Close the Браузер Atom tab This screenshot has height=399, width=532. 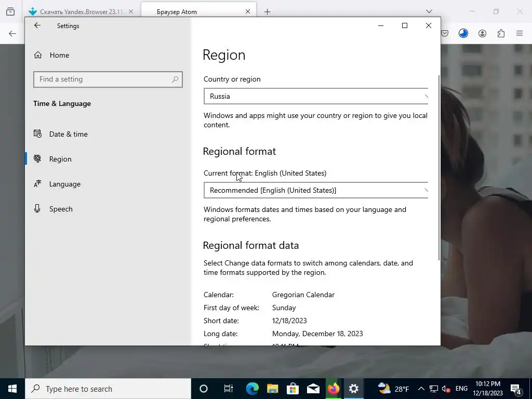pyautogui.click(x=248, y=11)
